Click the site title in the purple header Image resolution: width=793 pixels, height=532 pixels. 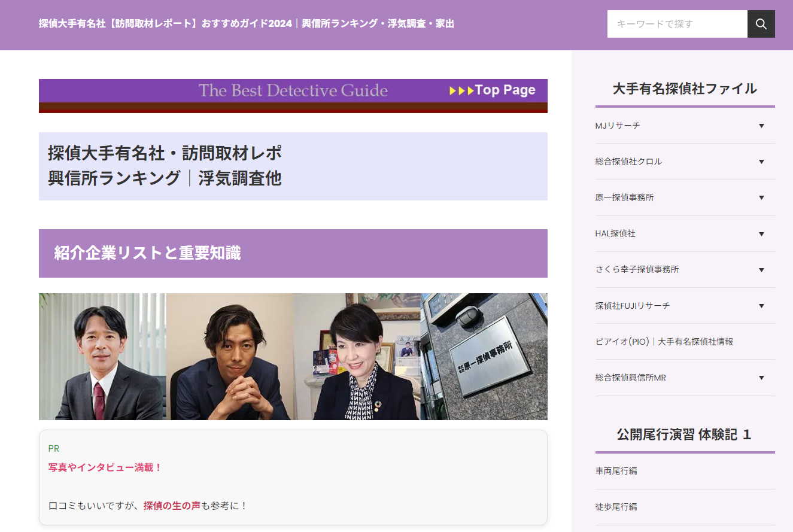[x=245, y=24]
